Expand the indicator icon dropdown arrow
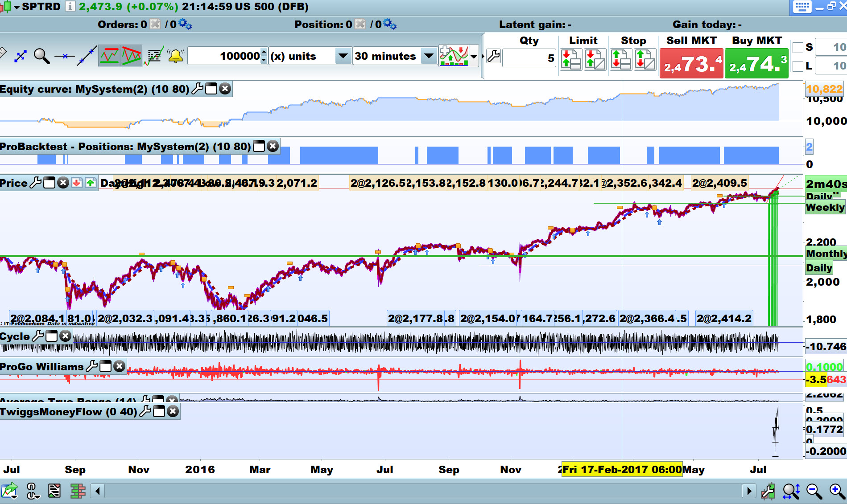This screenshot has width=847, height=504. pos(474,57)
